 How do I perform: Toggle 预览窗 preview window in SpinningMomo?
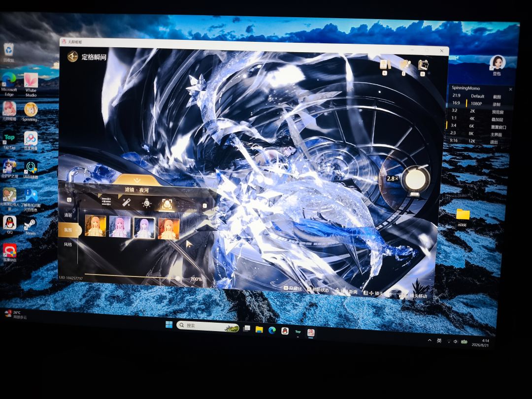point(498,112)
